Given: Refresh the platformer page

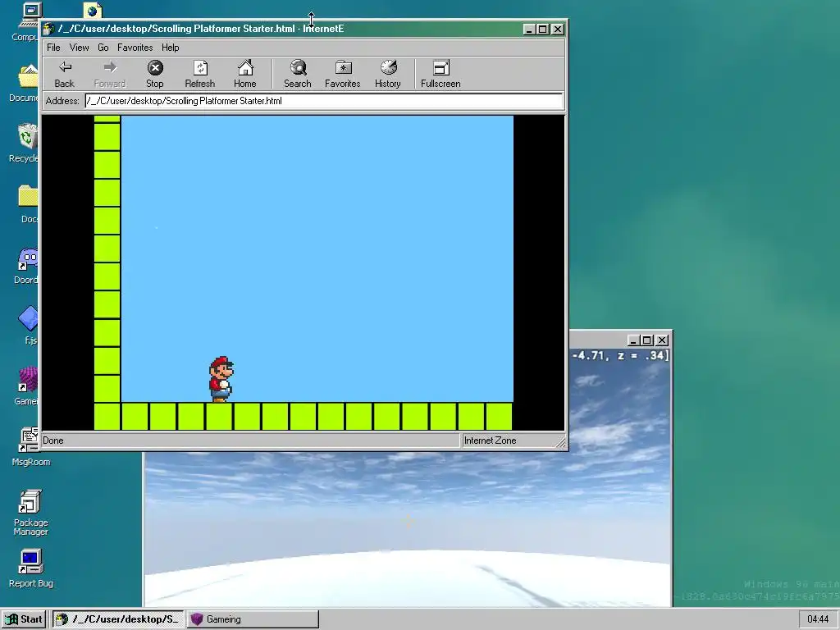Looking at the screenshot, I should [200, 74].
